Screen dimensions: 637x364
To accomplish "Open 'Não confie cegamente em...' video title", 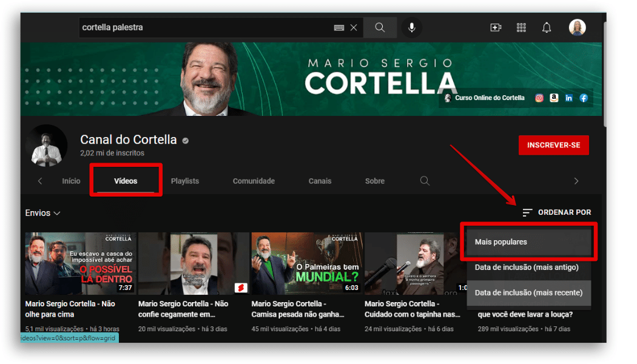I will point(183,309).
